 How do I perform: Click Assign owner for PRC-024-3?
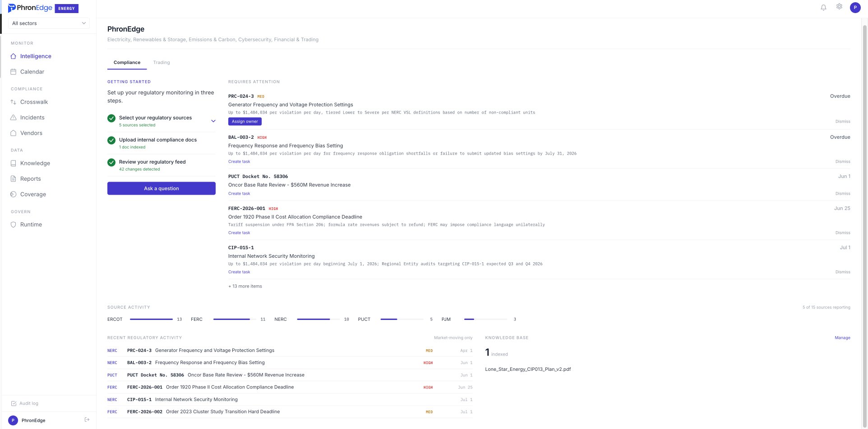(245, 121)
